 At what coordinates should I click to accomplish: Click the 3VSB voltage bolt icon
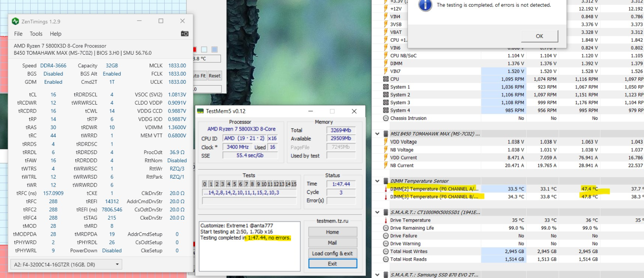coord(386,24)
